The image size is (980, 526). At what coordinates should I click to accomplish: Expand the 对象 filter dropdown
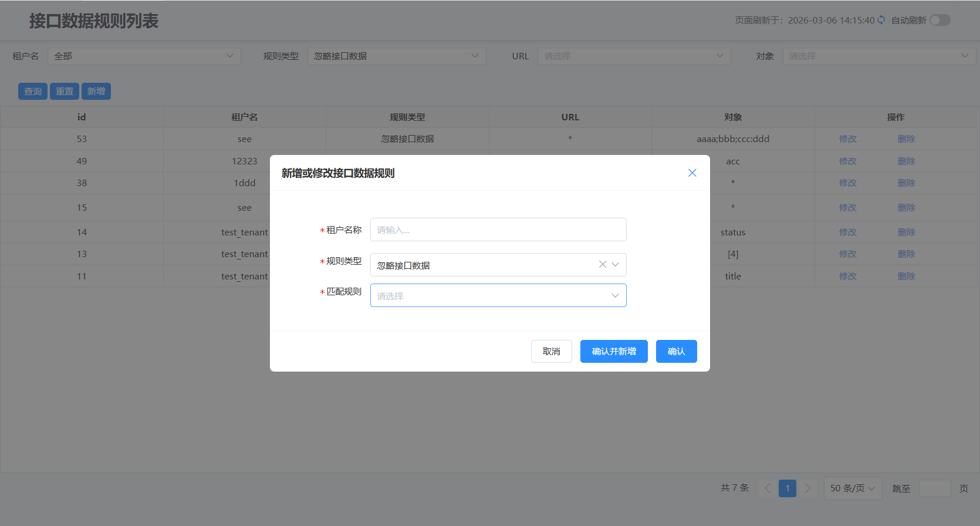(878, 56)
